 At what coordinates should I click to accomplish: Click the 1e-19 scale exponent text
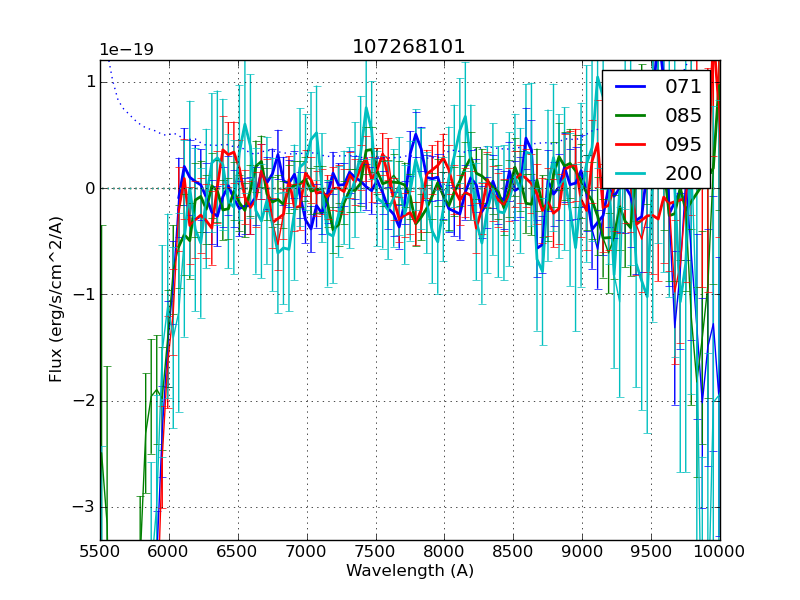point(126,50)
